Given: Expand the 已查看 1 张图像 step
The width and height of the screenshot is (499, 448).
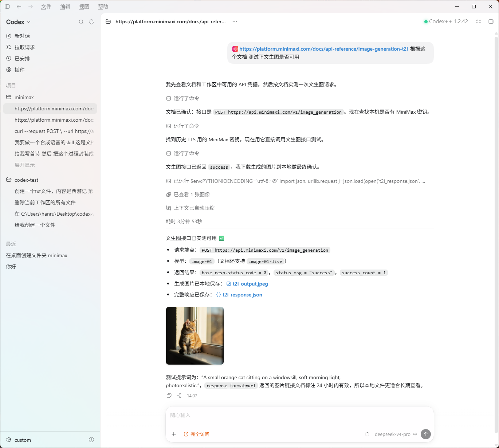Looking at the screenshot, I should pyautogui.click(x=188, y=194).
